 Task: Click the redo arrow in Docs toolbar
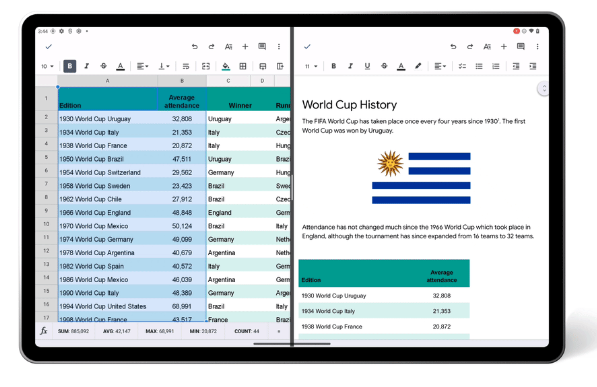pyautogui.click(x=470, y=46)
